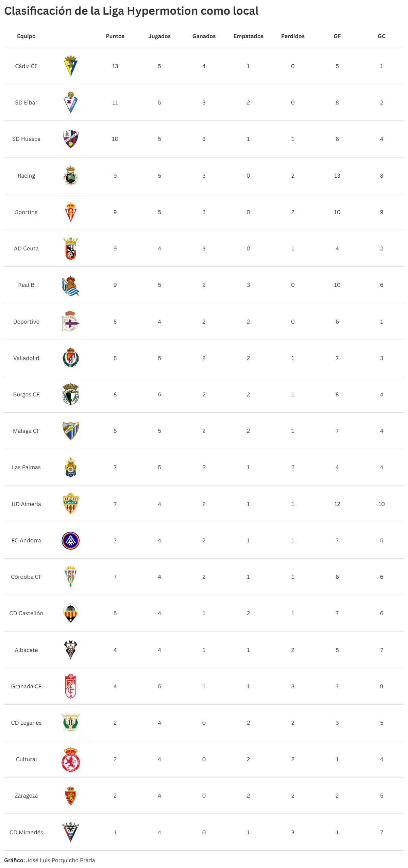Click the Empatados column header
This screenshot has height=868, width=408.
(x=248, y=36)
